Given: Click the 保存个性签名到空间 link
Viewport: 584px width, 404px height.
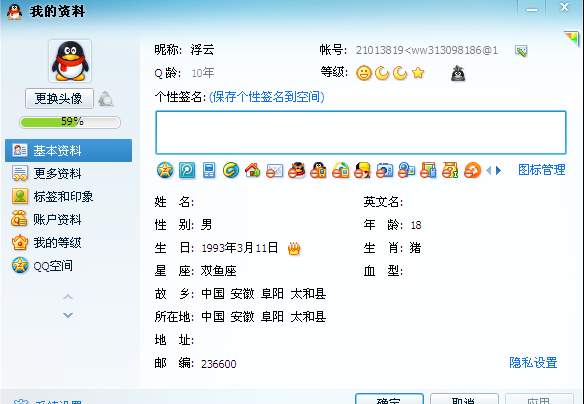Looking at the screenshot, I should (x=267, y=97).
